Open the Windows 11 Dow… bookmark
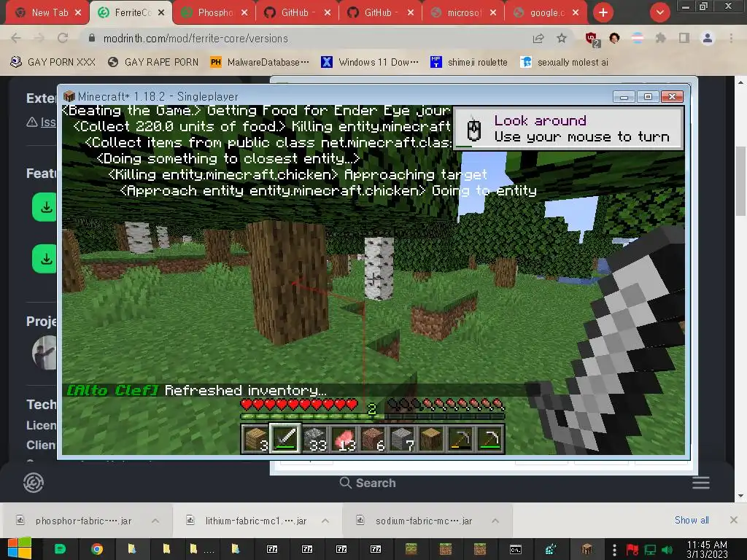Image resolution: width=747 pixels, height=560 pixels. 370,62
